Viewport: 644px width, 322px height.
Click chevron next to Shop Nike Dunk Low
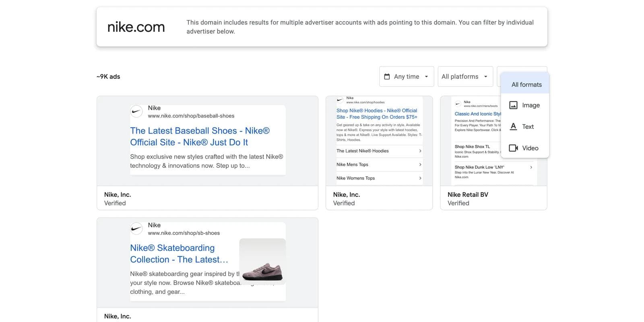(x=531, y=167)
